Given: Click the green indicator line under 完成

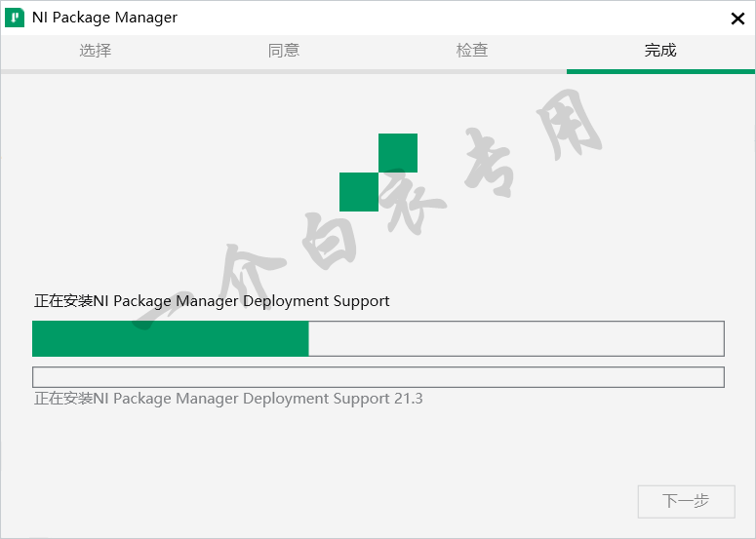Looking at the screenshot, I should pos(660,71).
